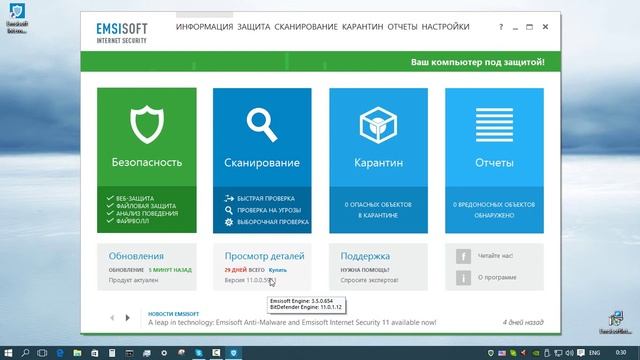Screen dimensions: 640x360
Task: Click the info icon beside О программе
Action: pos(463,278)
